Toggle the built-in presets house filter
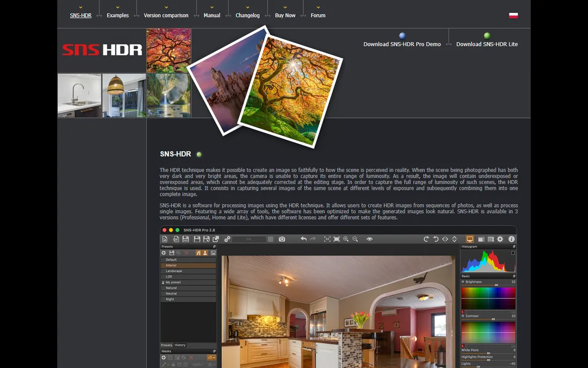Image resolution: width=588 pixels, height=368 pixels. pyautogui.click(x=198, y=253)
